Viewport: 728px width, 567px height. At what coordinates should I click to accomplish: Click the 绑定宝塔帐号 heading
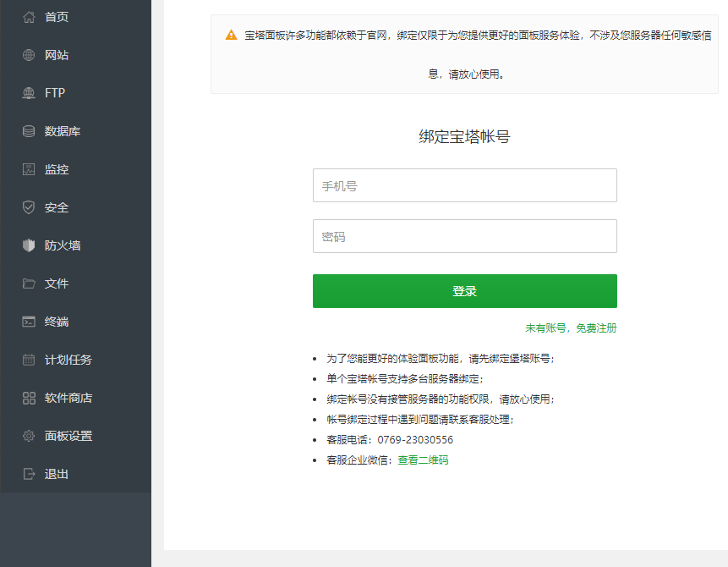click(465, 136)
